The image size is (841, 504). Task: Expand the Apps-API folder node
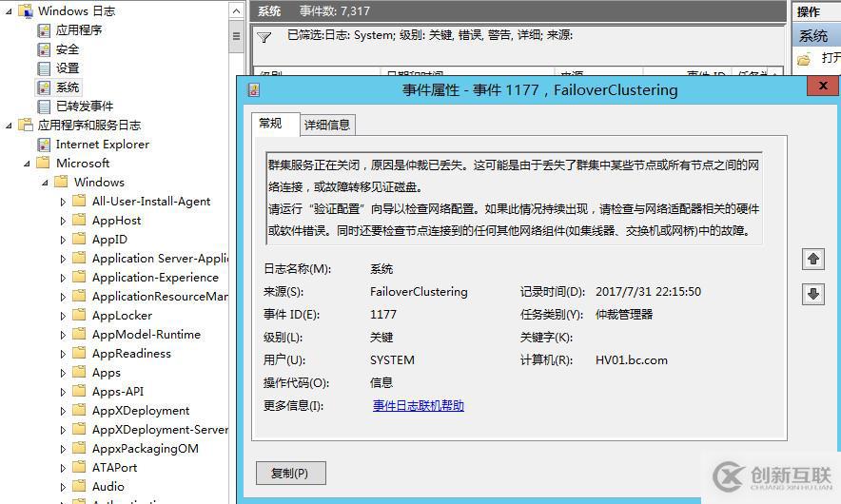point(63,392)
